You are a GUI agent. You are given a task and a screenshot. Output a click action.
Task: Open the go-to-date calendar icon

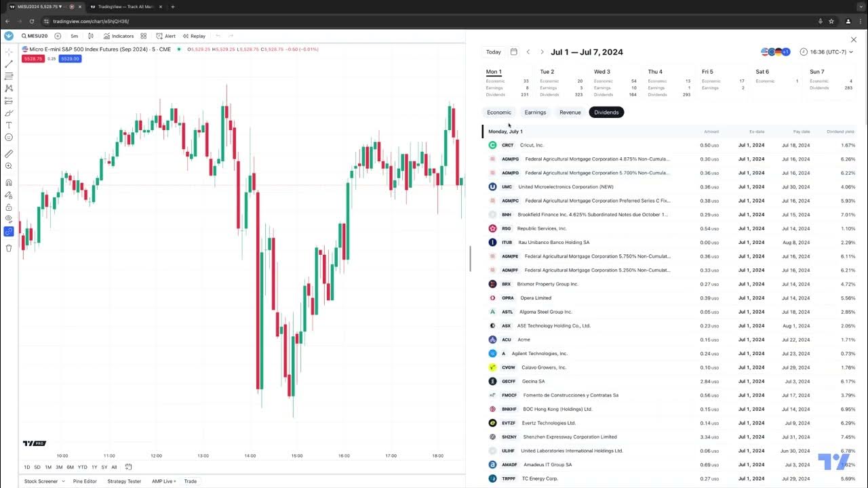(128, 467)
